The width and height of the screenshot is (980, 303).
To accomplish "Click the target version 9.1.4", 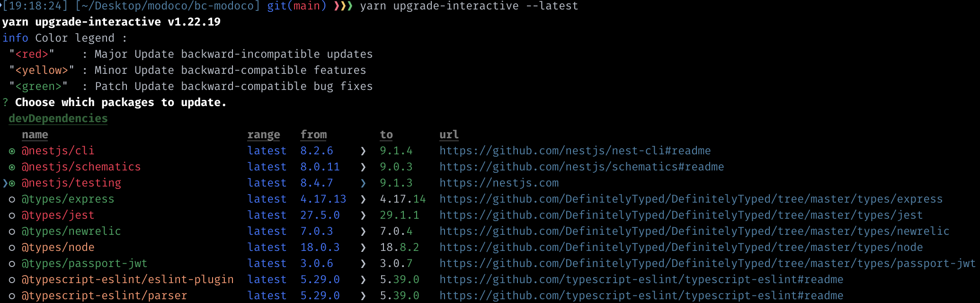I will [x=396, y=151].
